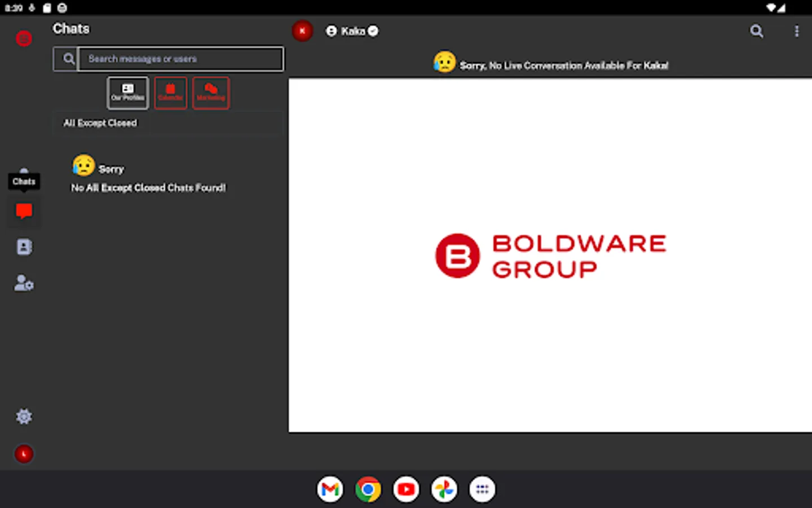The image size is (812, 508).
Task: Click the search icon in the Kaka chat header
Action: tap(757, 31)
